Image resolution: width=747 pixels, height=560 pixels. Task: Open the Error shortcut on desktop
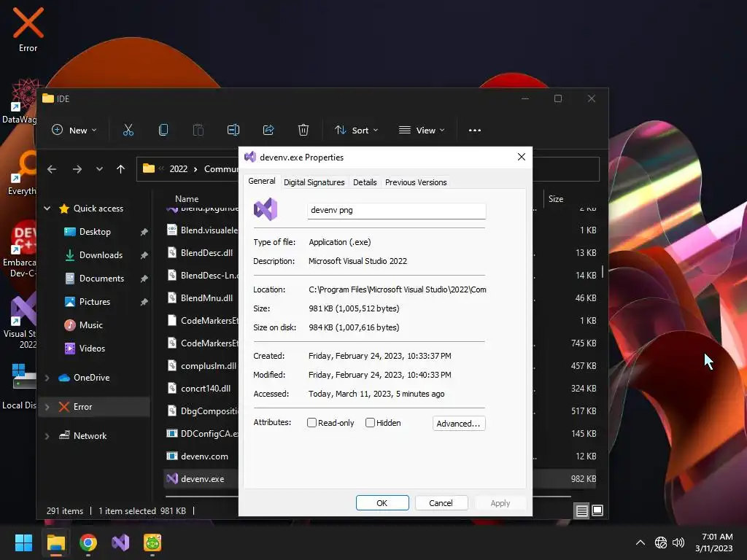(28, 29)
